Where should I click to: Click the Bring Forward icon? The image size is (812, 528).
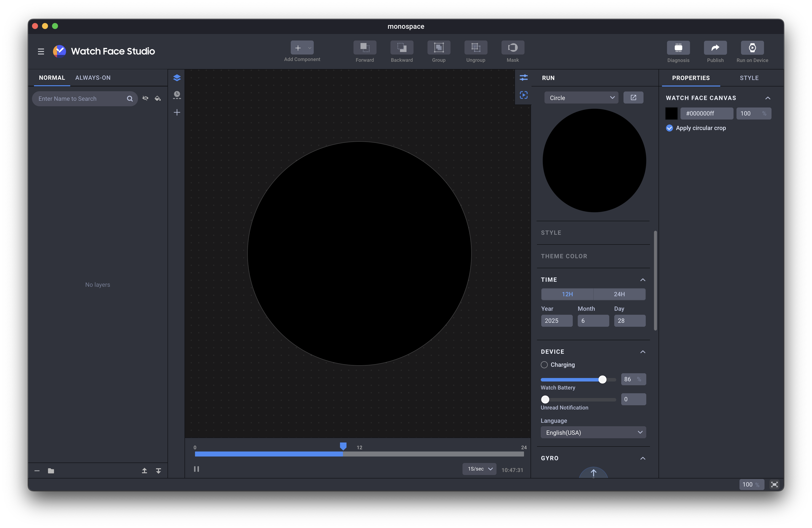tap(364, 48)
